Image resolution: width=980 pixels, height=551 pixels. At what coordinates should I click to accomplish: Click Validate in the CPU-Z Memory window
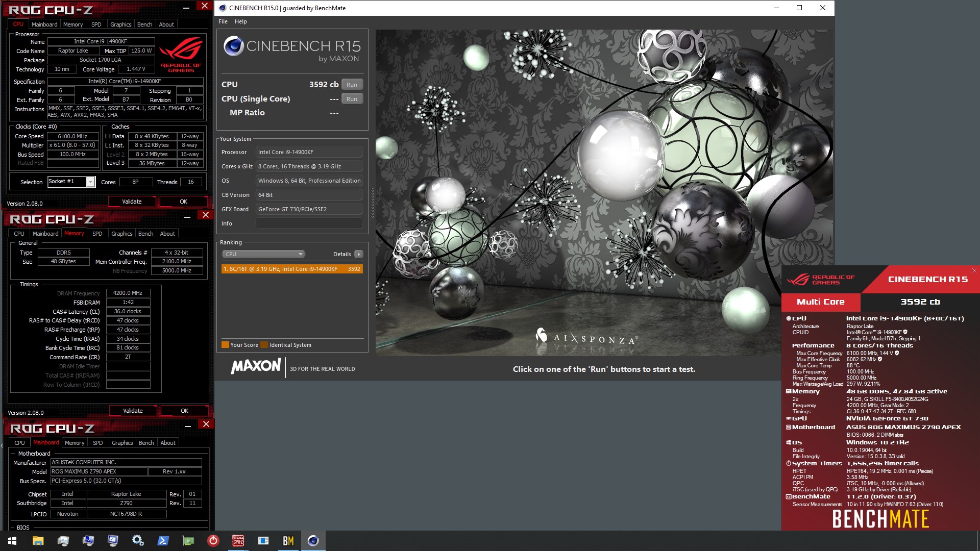pos(133,411)
